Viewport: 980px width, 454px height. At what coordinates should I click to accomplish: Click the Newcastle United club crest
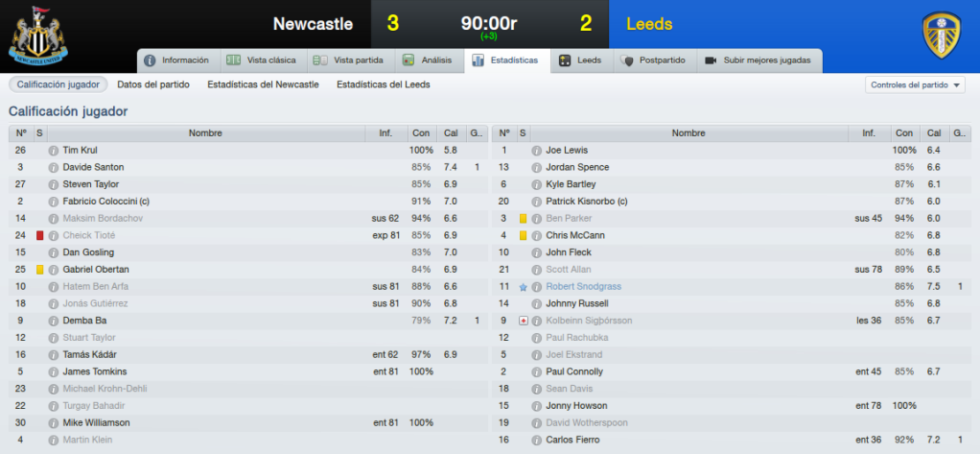(38, 35)
